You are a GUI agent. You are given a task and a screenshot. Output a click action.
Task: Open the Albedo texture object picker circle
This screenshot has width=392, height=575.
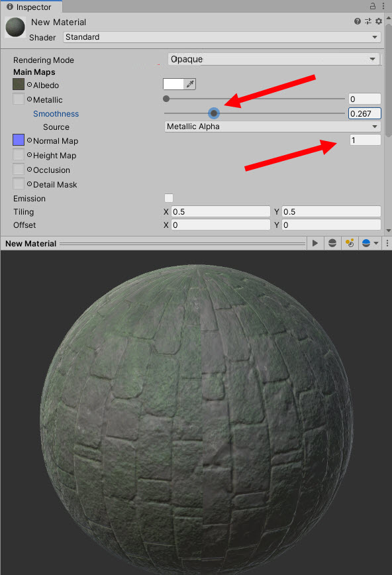pos(29,85)
